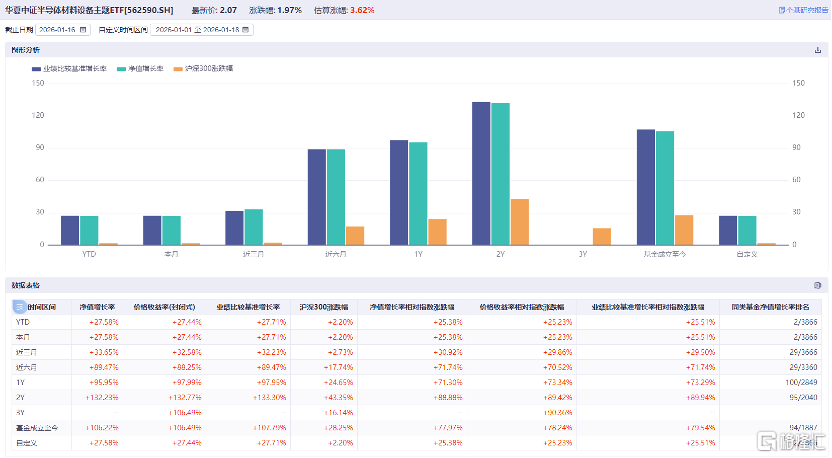Image resolution: width=832 pixels, height=458 pixels.
Task: Click the +107.79% since-inception benchmark value
Action: click(270, 428)
